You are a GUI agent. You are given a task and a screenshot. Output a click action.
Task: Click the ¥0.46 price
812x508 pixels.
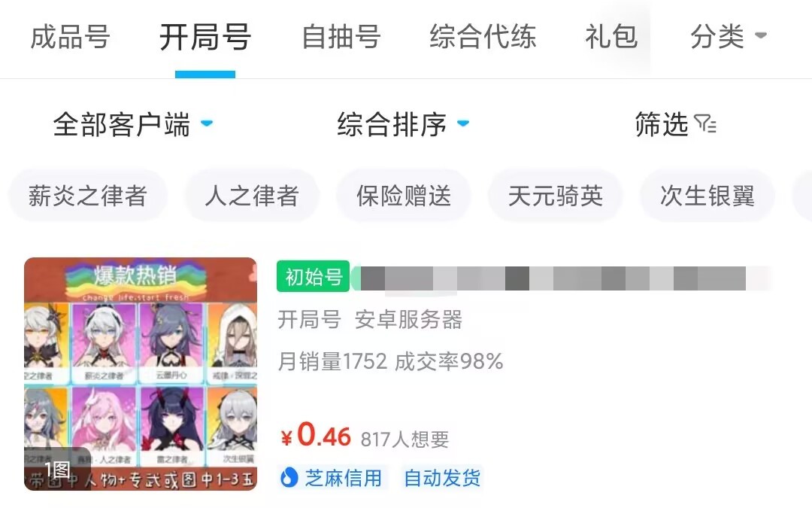click(x=316, y=435)
